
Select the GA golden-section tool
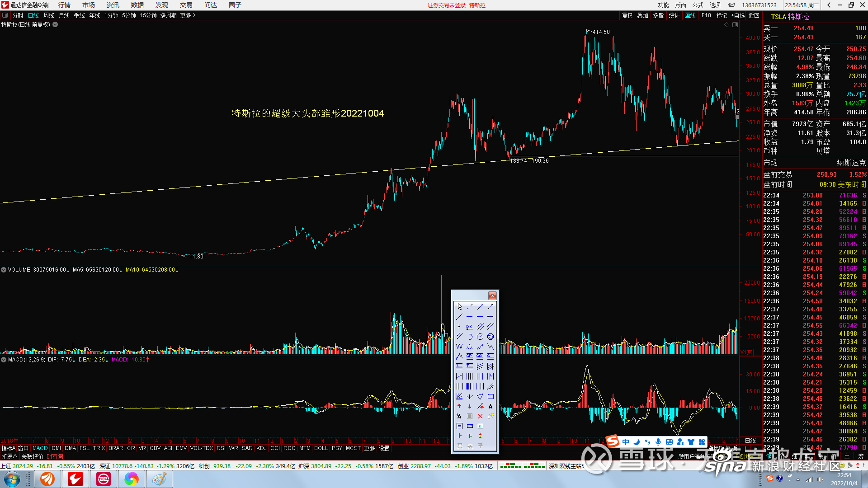(x=480, y=356)
